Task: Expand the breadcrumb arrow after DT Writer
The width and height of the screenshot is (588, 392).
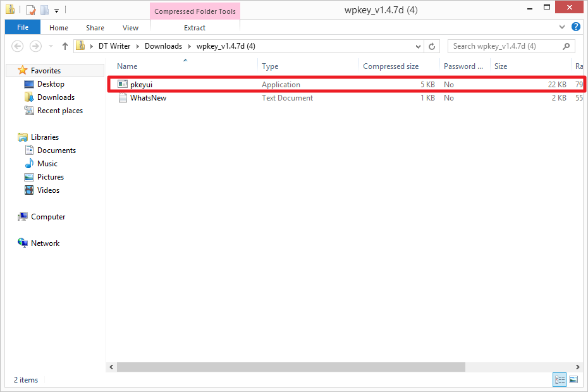Action: (x=138, y=46)
